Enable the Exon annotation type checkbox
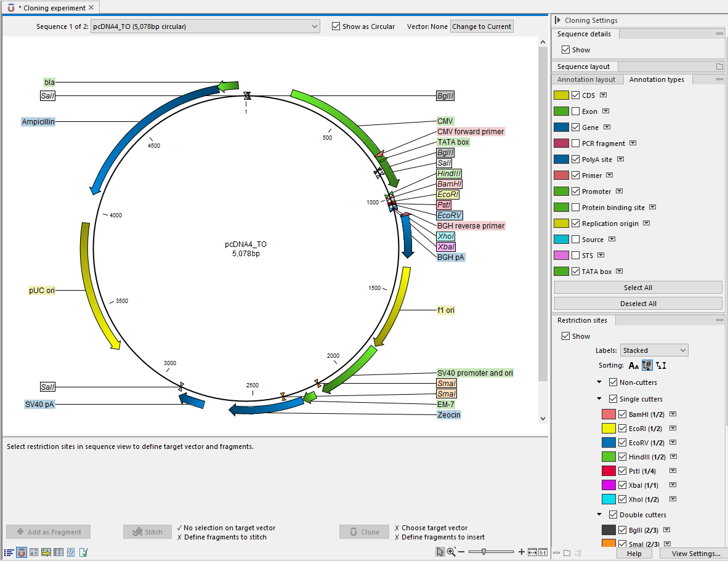728x561 pixels. point(576,111)
